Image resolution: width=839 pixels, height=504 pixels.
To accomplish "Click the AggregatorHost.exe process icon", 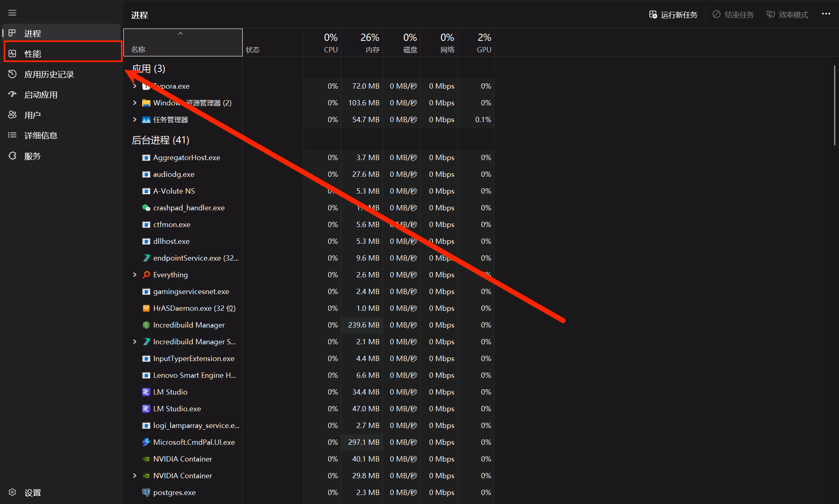I will [x=146, y=158].
